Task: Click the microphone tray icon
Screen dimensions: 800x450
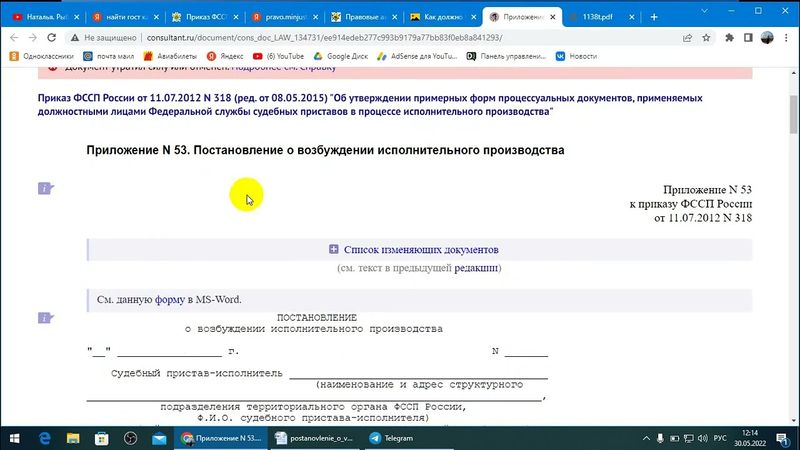Action: click(660, 438)
